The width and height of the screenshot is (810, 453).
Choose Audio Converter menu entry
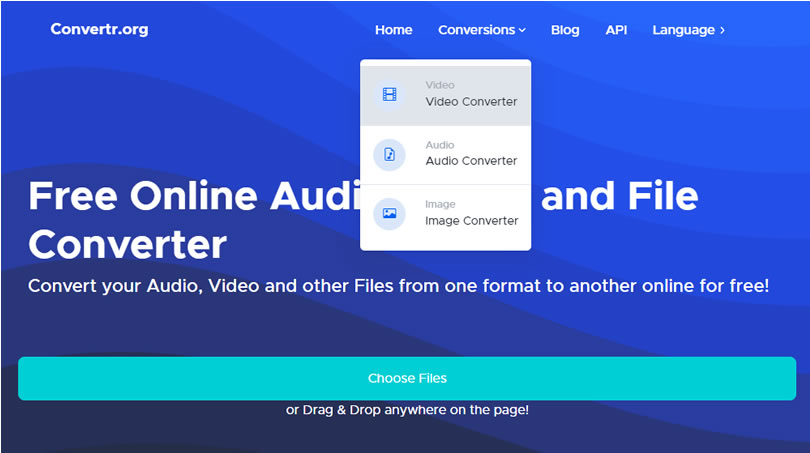point(471,161)
